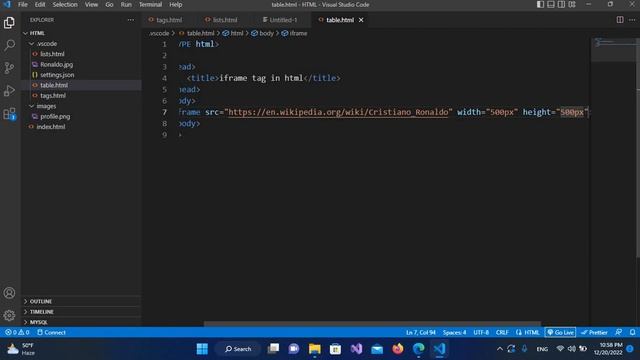Image resolution: width=640 pixels, height=360 pixels.
Task: Close the table.html tab
Action: [x=361, y=20]
